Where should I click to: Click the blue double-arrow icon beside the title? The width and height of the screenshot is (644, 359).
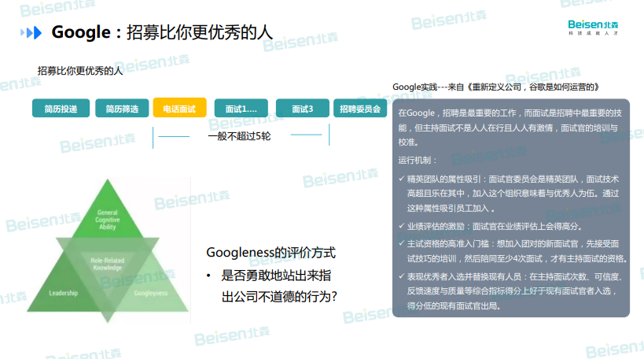point(31,32)
